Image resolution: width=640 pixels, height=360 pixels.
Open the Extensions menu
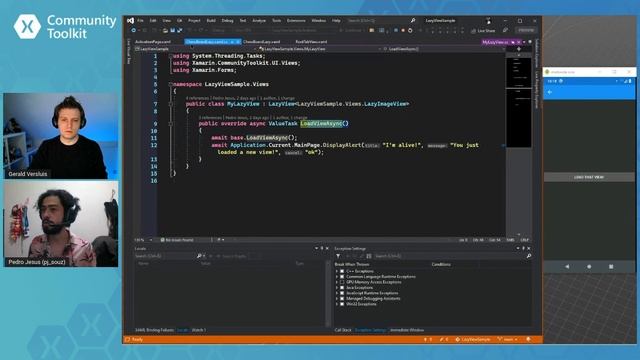tap(296, 20)
